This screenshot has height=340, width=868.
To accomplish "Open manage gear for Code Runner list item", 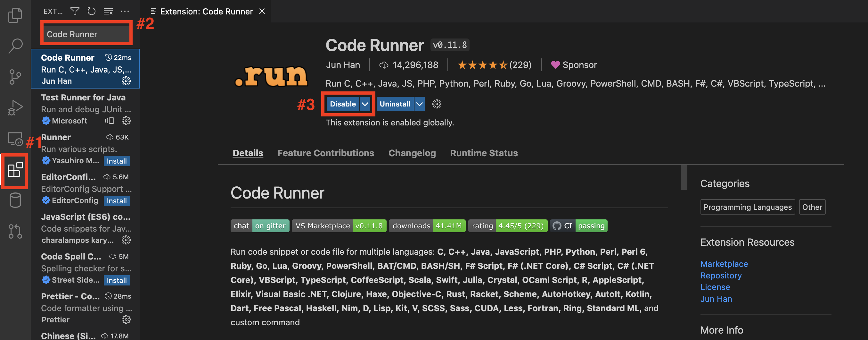I will [126, 81].
